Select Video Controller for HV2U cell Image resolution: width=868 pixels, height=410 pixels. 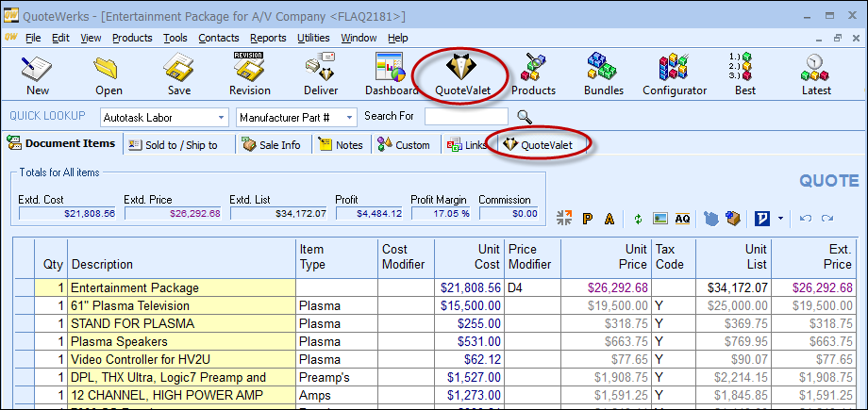pos(182,360)
